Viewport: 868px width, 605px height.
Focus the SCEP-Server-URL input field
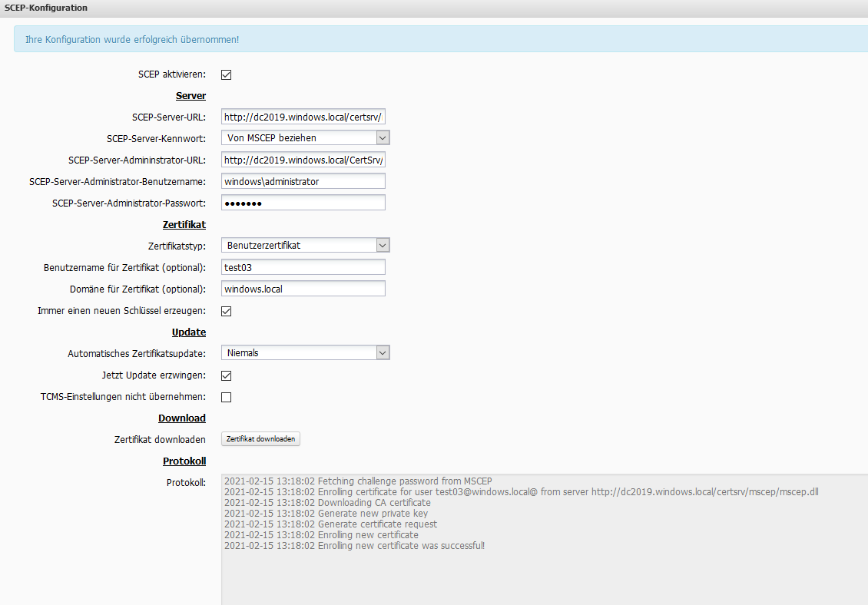303,117
